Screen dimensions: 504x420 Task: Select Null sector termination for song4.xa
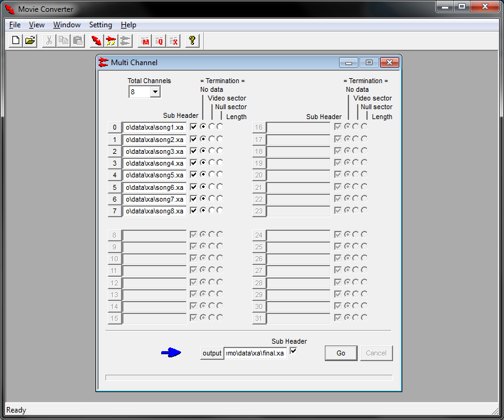pyautogui.click(x=220, y=163)
